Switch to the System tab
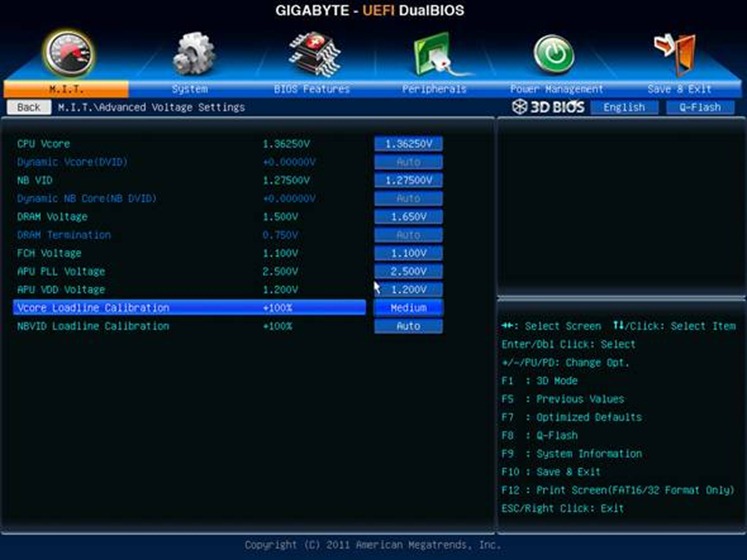 [x=190, y=89]
